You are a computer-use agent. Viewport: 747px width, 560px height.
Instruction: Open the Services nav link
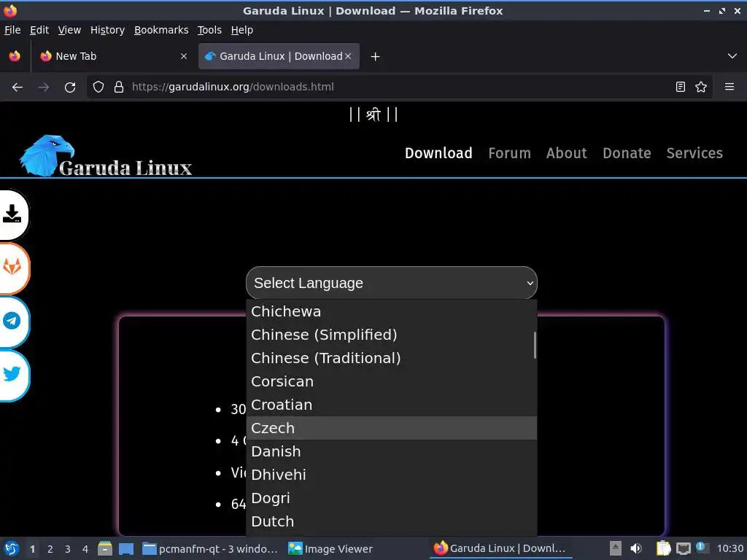click(x=694, y=153)
